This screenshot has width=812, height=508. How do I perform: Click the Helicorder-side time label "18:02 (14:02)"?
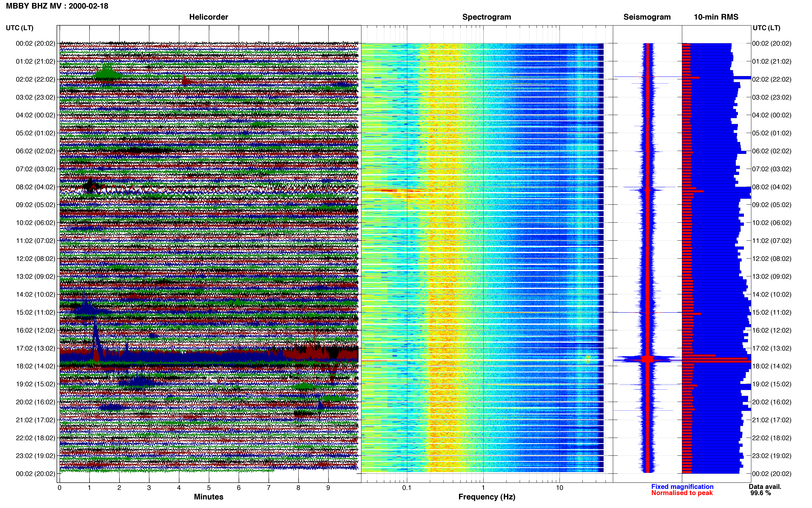coord(36,366)
